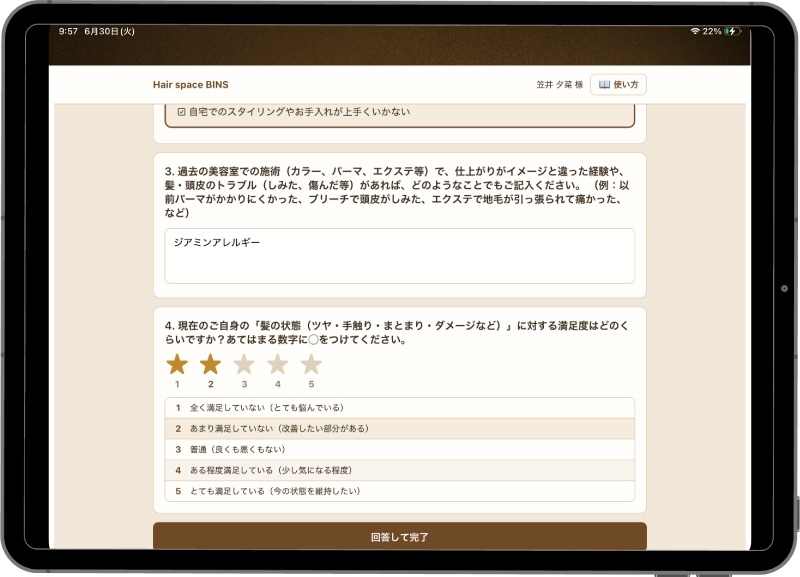
Task: Tap the date 6月30日(火) in status bar
Action: click(110, 31)
